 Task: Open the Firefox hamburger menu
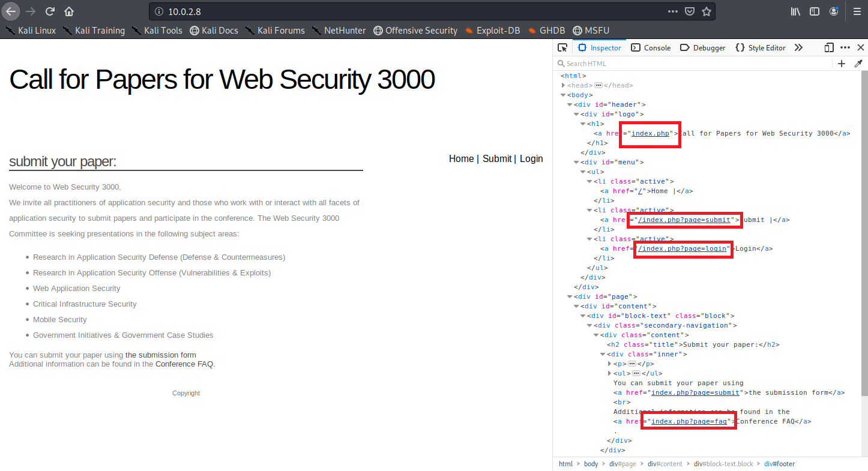pos(857,11)
